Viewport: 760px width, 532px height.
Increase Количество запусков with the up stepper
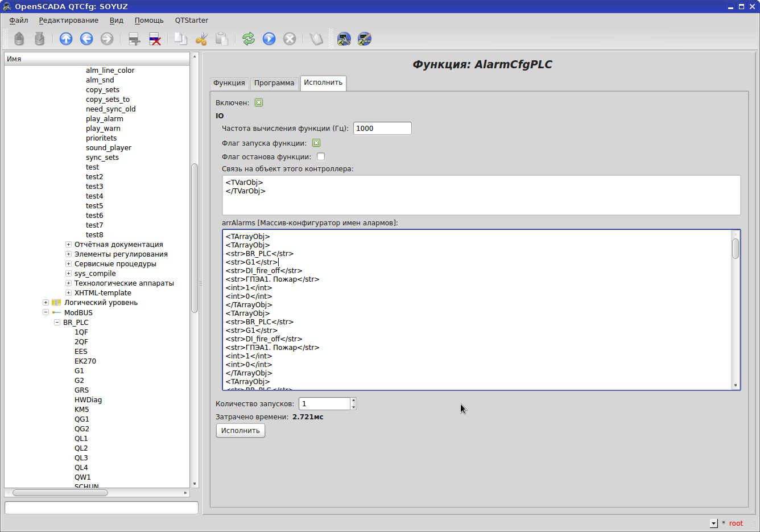click(x=353, y=401)
